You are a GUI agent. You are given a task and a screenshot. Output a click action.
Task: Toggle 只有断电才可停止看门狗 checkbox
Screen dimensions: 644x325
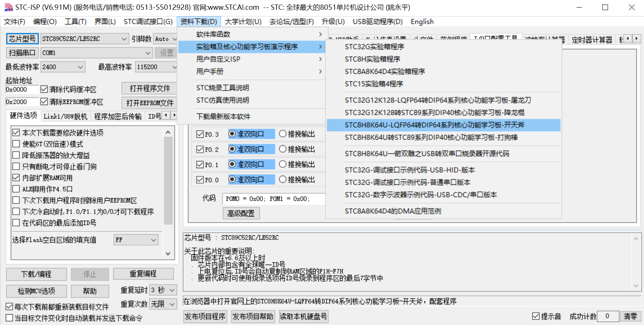16,166
